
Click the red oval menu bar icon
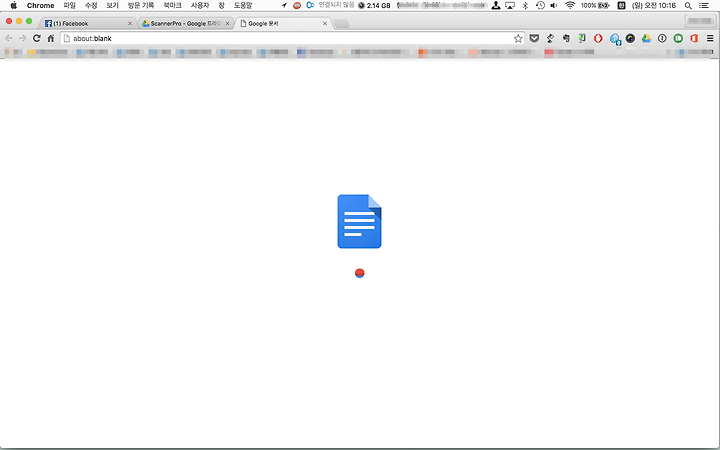(297, 6)
